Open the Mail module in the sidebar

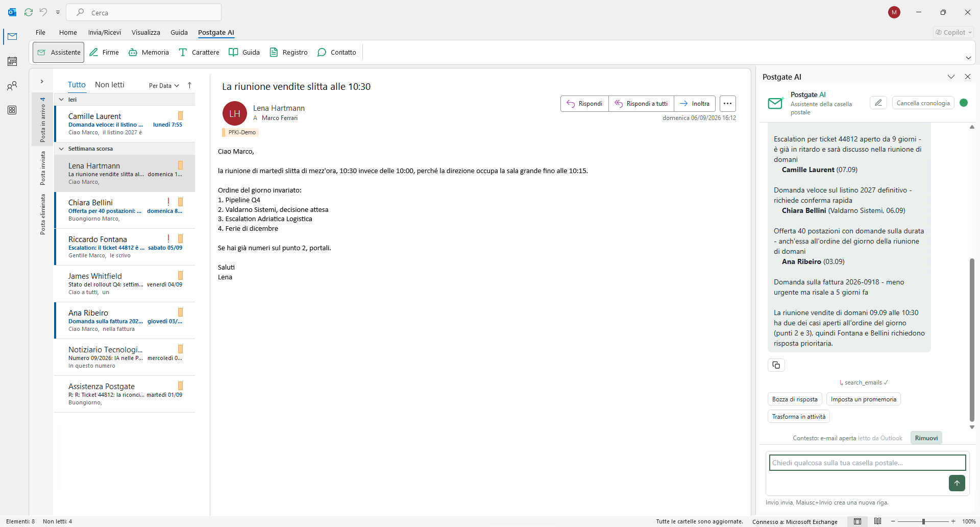pyautogui.click(x=12, y=36)
